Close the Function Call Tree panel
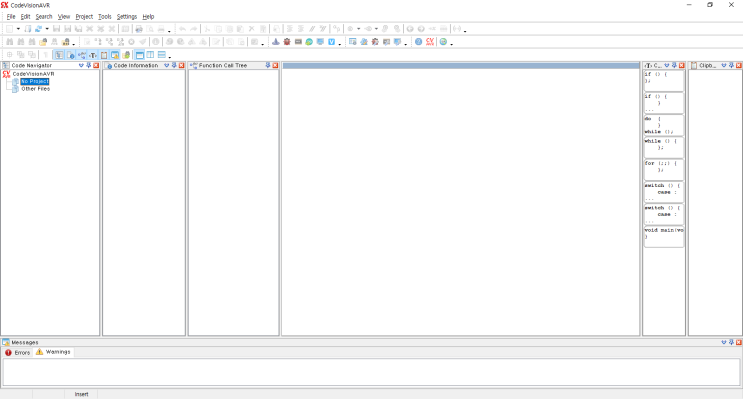Screen dimensions: 743x399 coord(275,65)
